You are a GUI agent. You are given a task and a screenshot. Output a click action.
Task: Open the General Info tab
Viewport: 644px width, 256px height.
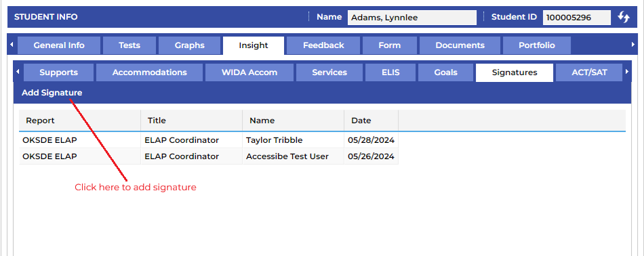(x=59, y=45)
